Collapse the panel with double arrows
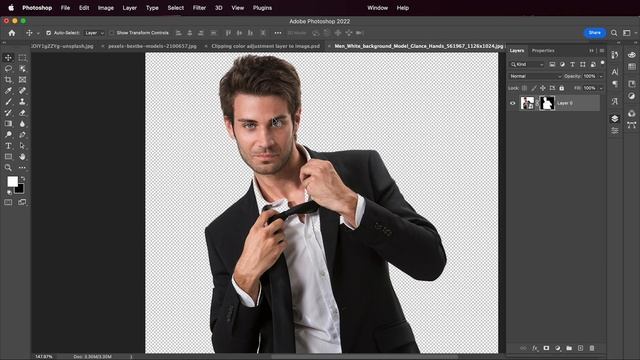Viewport: 640px width, 360px height. (591, 51)
